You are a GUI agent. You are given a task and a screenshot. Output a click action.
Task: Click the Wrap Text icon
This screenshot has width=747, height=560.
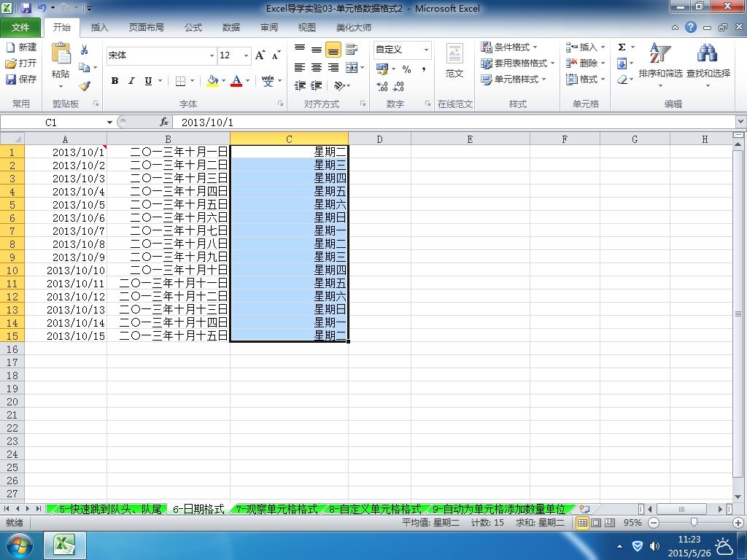pos(352,49)
